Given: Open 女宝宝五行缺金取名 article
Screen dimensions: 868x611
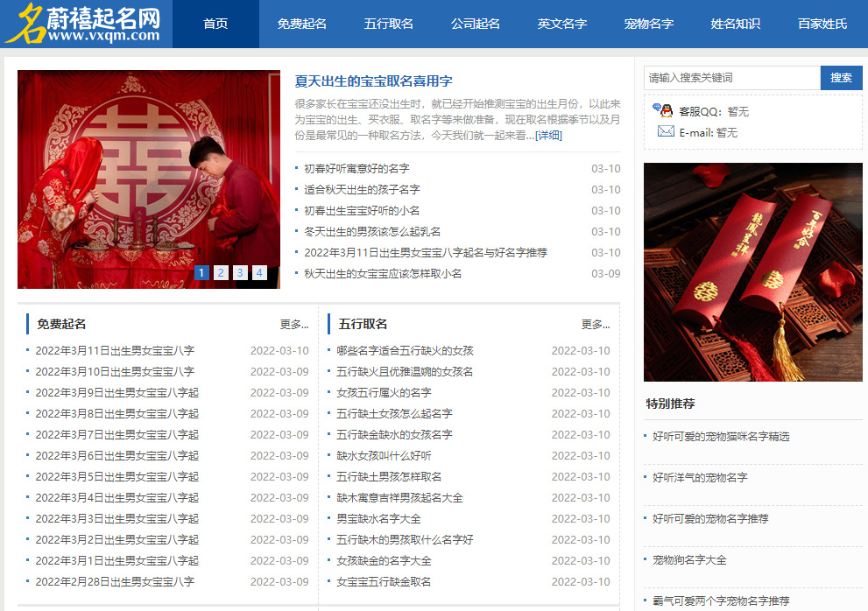Looking at the screenshot, I should (x=385, y=582).
